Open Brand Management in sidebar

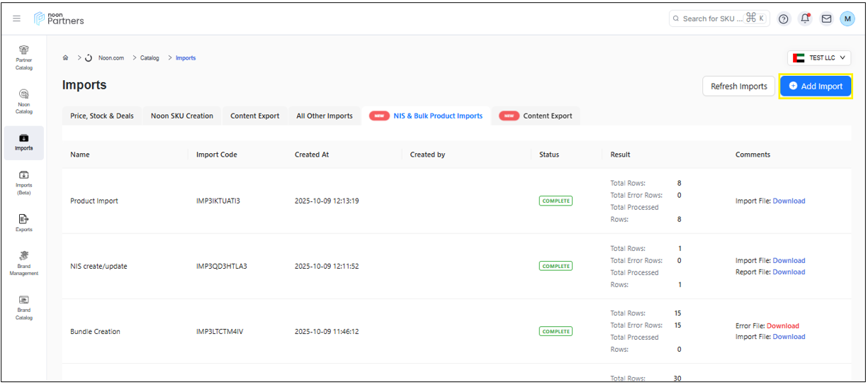point(24,263)
